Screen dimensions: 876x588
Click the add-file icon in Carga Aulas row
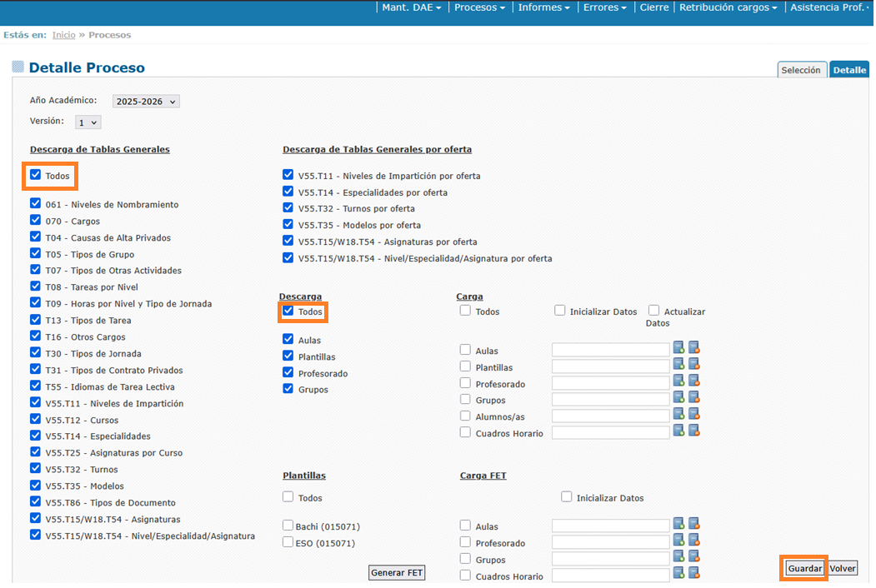(x=678, y=348)
